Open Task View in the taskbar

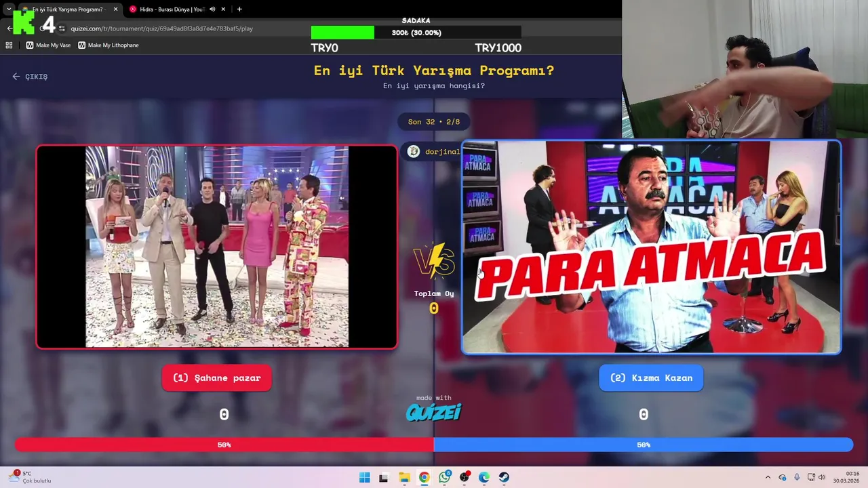384,477
